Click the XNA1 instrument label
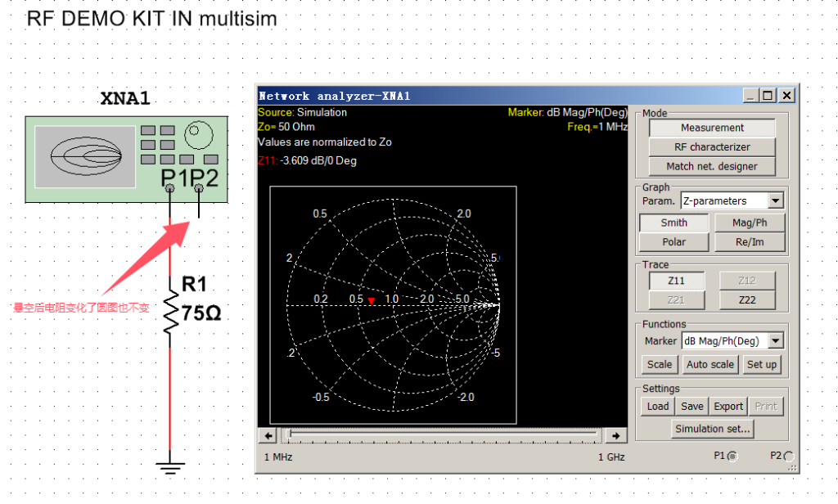Screen dimensions: 838x504 (125, 98)
